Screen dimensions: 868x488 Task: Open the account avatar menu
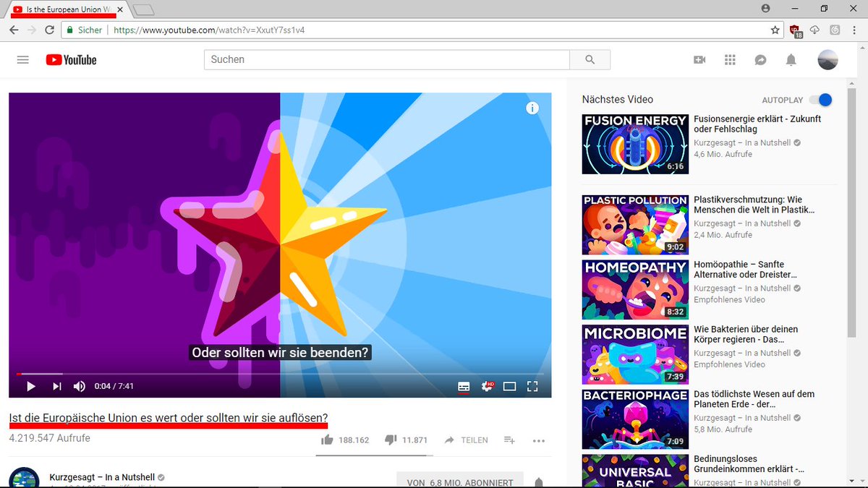828,60
